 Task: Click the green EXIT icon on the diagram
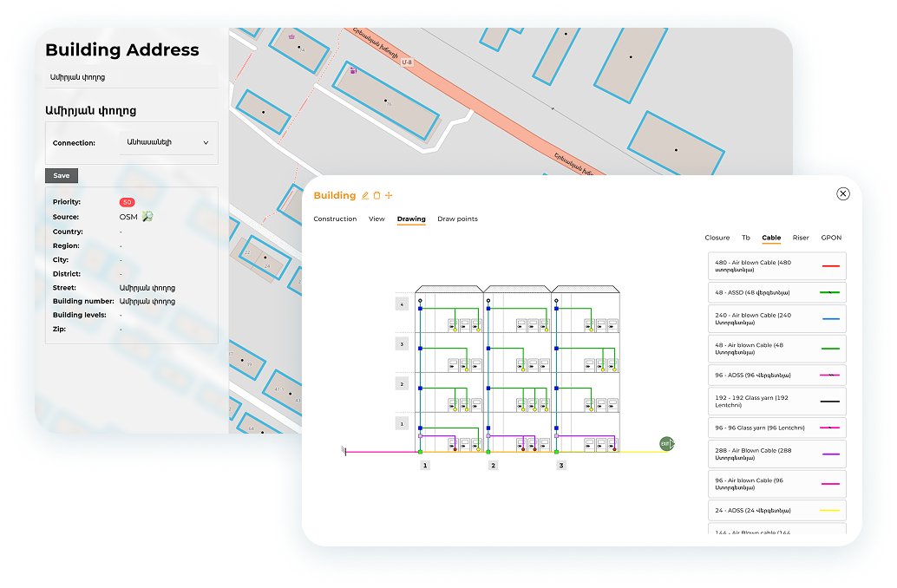click(x=665, y=444)
